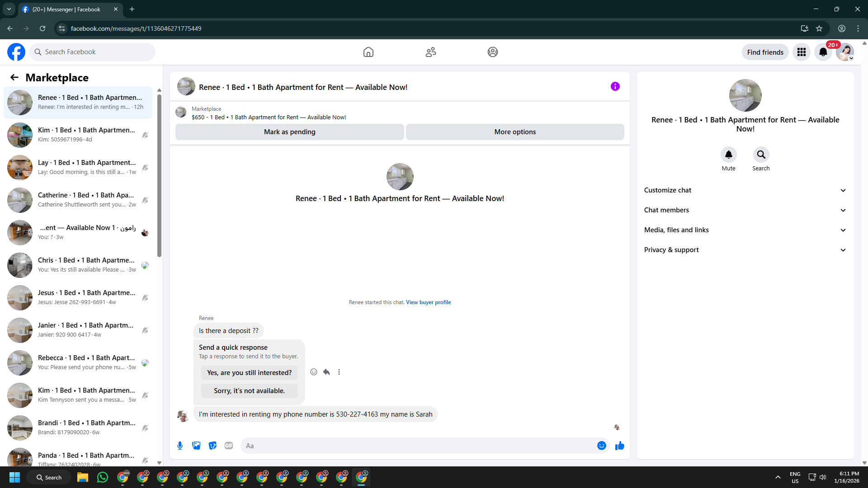
Task: Expand the Chat members section
Action: 745,210
